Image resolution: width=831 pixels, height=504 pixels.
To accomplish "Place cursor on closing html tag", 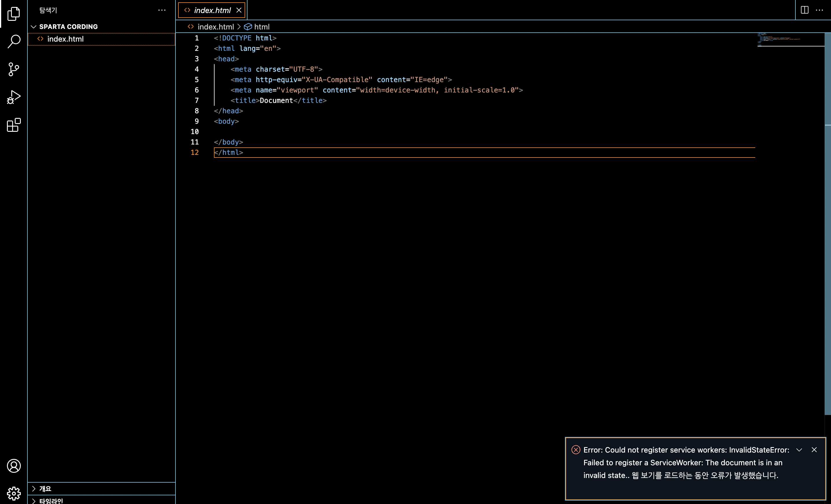I will pyautogui.click(x=228, y=152).
